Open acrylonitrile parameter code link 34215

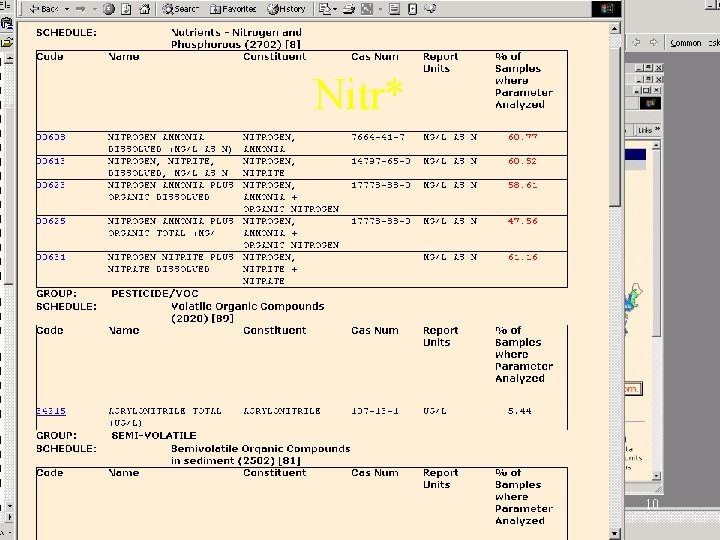click(x=51, y=411)
